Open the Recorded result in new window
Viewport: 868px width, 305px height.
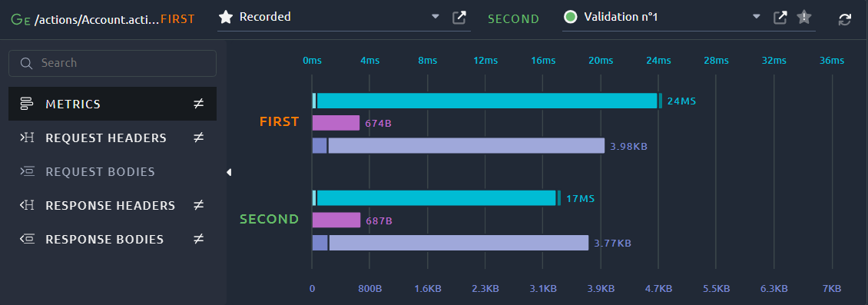click(x=459, y=17)
